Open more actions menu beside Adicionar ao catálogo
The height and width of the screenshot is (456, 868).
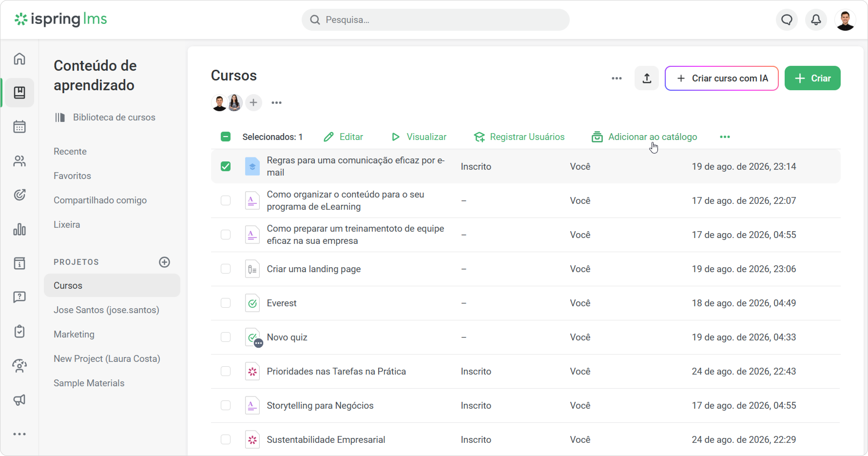coord(725,137)
